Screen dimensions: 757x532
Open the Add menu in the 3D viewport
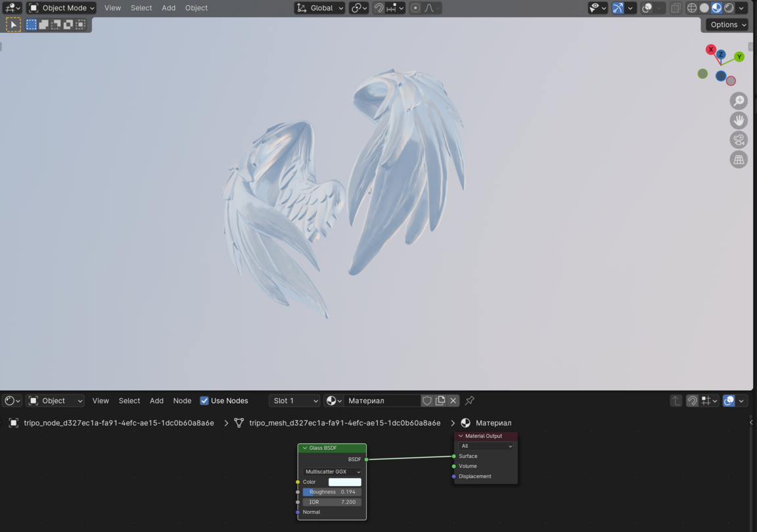click(x=168, y=8)
